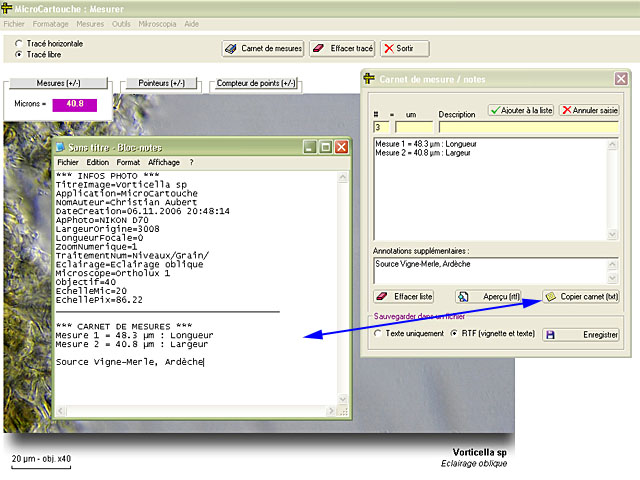Click the Bloc-notes vertical scroll up arrow
This screenshot has height=480, width=640.
tap(343, 177)
